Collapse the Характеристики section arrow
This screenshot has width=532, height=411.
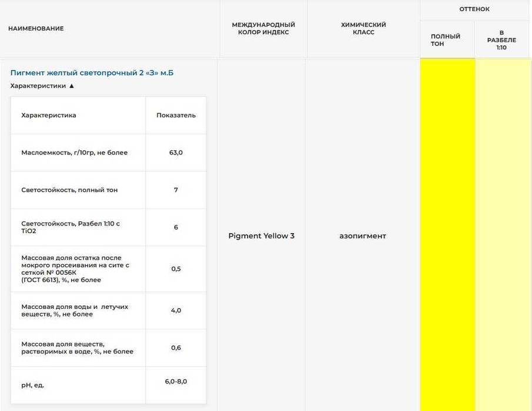pos(72,86)
